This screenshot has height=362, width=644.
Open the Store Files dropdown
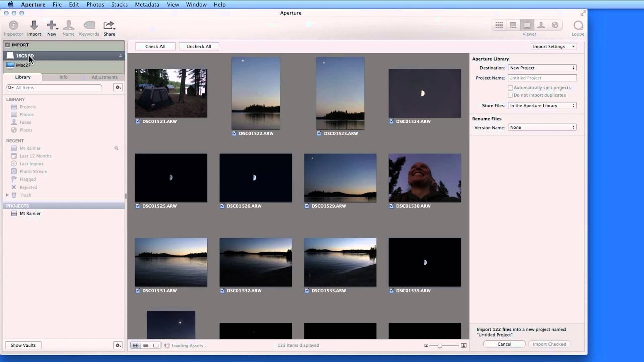(542, 105)
